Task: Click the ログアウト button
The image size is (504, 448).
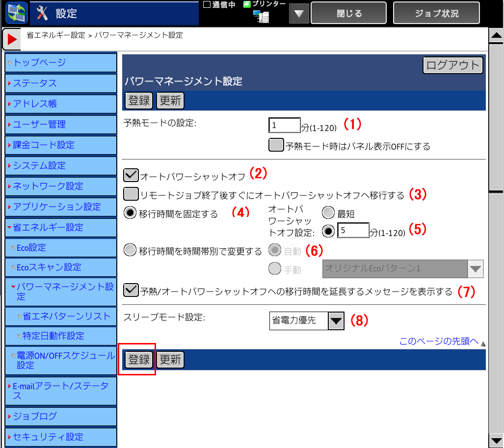Action: coord(452,65)
